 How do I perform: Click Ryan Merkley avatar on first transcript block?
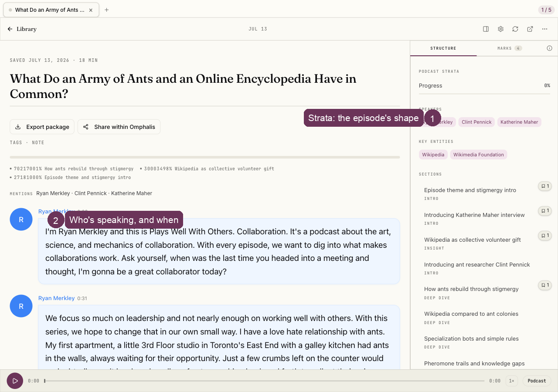pos(21,220)
